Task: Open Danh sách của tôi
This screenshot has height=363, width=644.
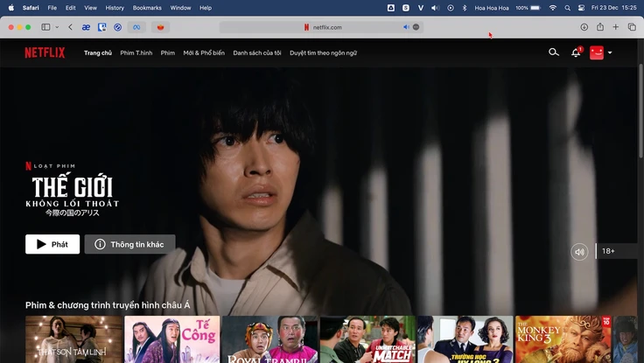Action: pyautogui.click(x=257, y=52)
